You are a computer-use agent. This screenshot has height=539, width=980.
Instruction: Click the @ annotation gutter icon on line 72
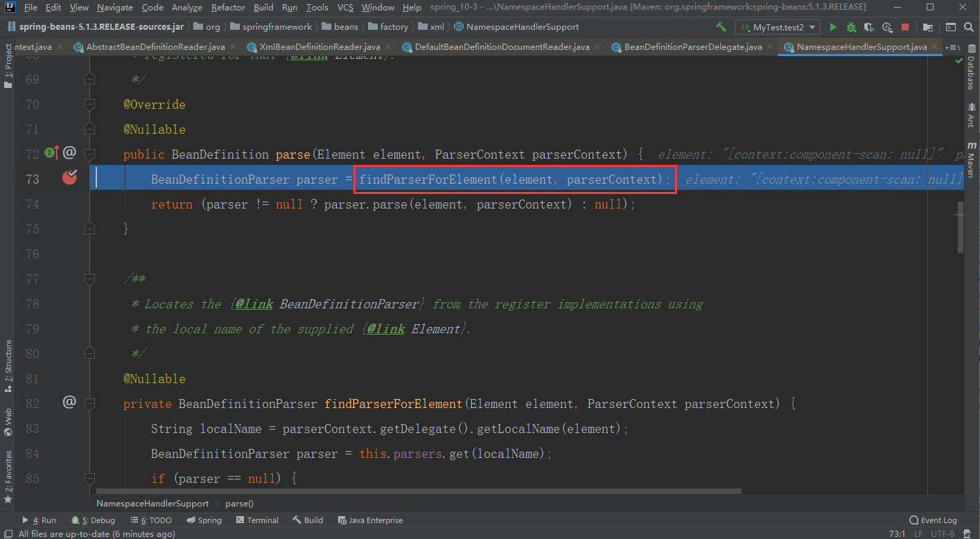click(69, 152)
